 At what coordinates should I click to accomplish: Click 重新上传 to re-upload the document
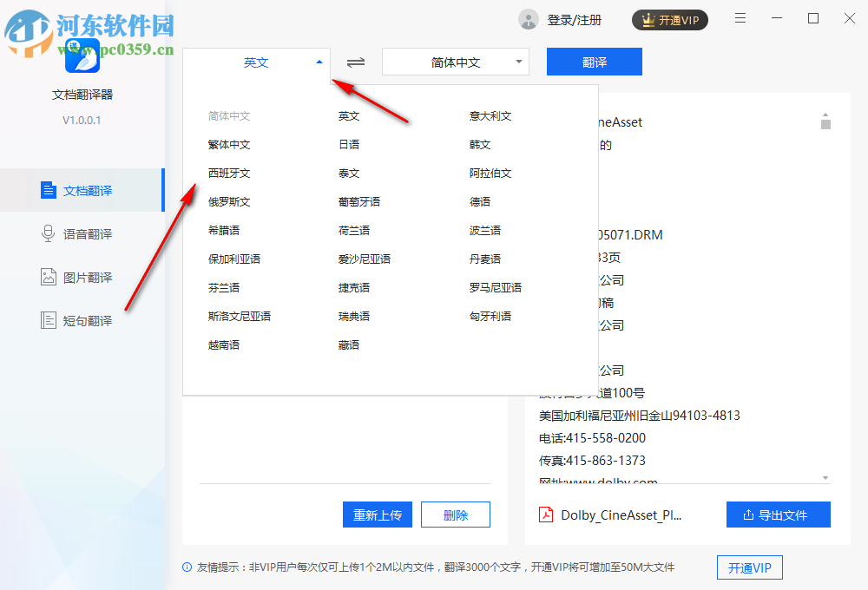(377, 514)
